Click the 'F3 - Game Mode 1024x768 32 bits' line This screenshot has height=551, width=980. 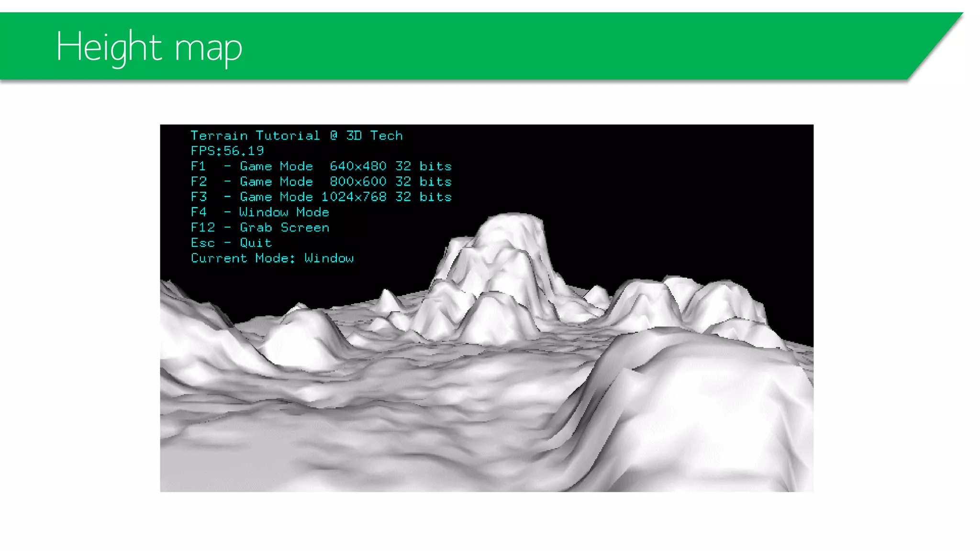321,197
